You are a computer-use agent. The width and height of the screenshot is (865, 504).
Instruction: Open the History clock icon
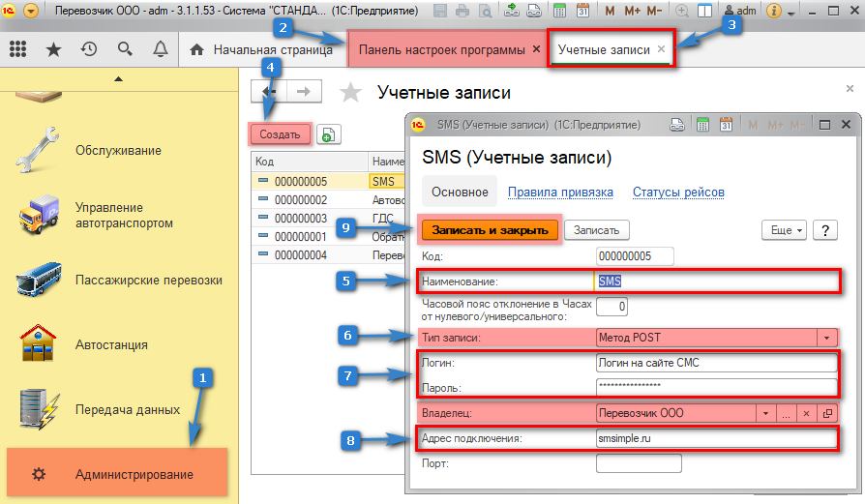point(88,49)
